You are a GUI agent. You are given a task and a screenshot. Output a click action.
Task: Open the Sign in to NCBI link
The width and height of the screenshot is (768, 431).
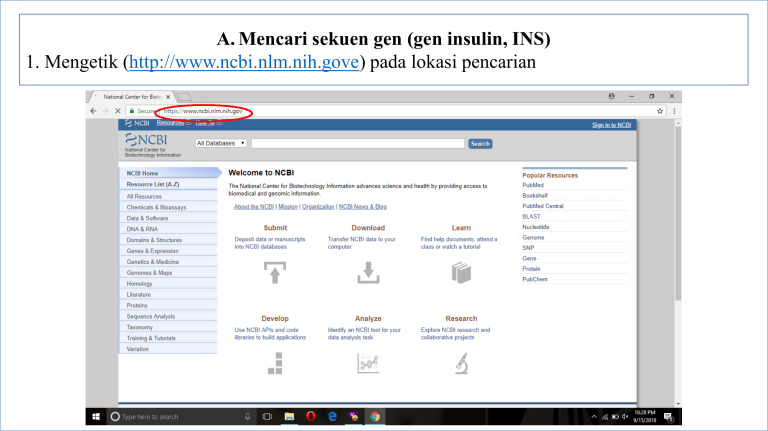[x=611, y=125]
